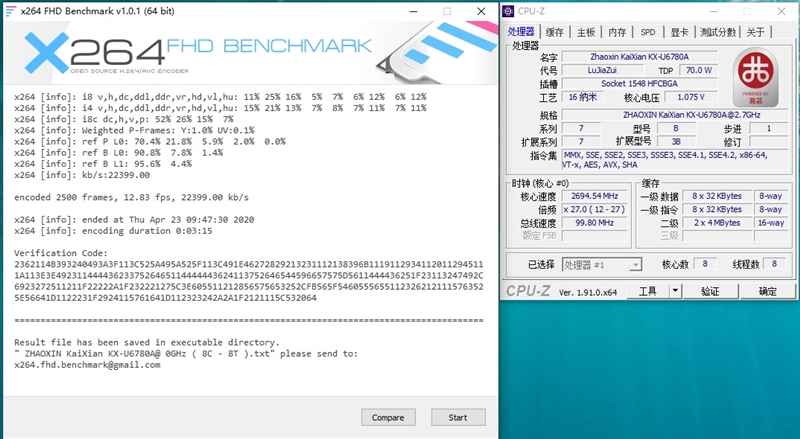The image size is (800, 439).
Task: Click the CPU-Z version text Ver. 1.91.0.x64
Action: click(x=588, y=292)
